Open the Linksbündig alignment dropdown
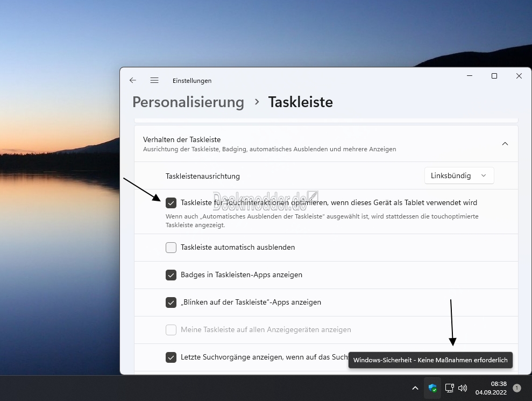The height and width of the screenshot is (401, 532). (459, 175)
